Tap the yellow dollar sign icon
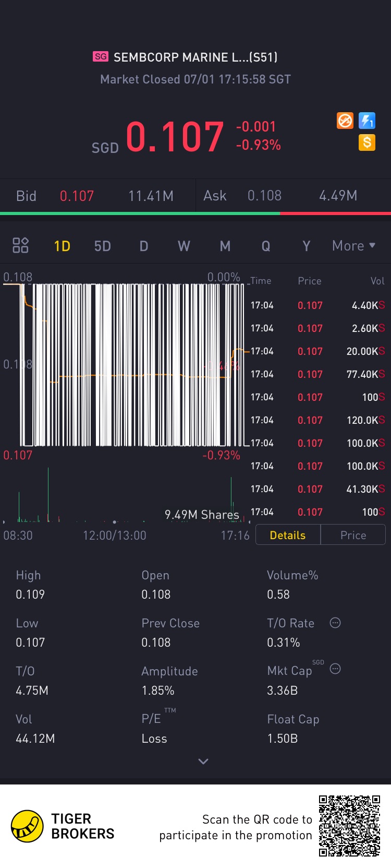Viewport: 391px width, 868px height. tap(367, 142)
